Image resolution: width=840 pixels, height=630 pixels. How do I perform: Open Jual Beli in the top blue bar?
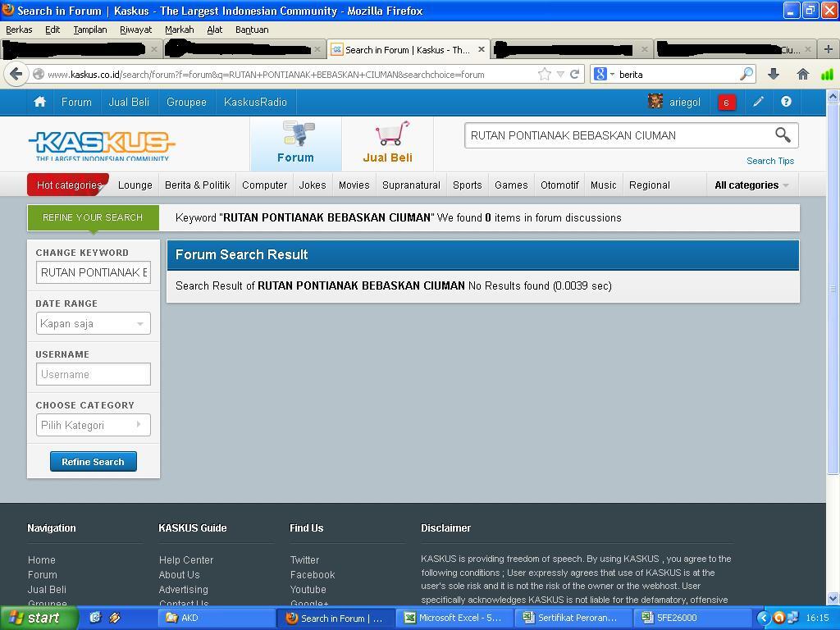click(x=129, y=102)
